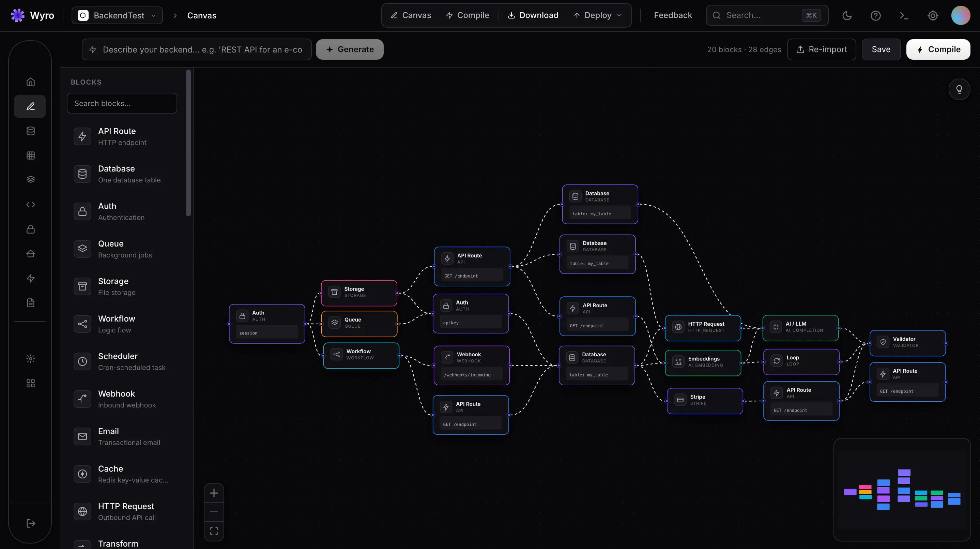980x549 pixels.
Task: Toggle dark mode moon icon
Action: 847,16
